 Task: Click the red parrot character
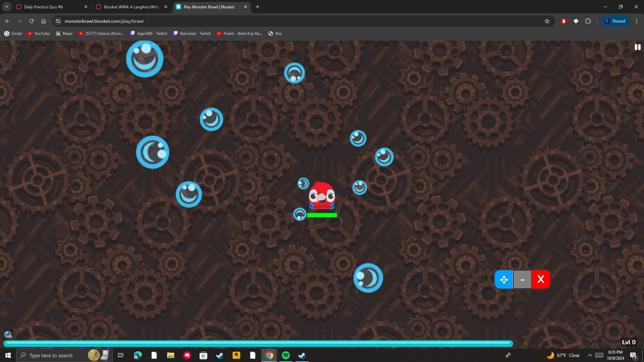pyautogui.click(x=322, y=196)
